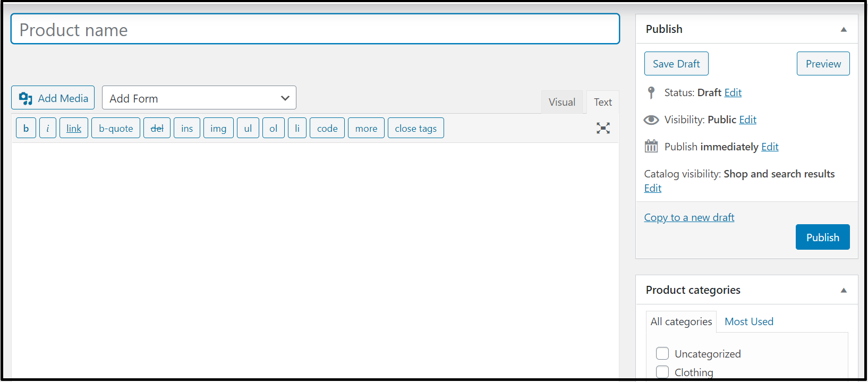Insert list item with li button
Image resolution: width=868 pixels, height=382 pixels.
pos(297,128)
